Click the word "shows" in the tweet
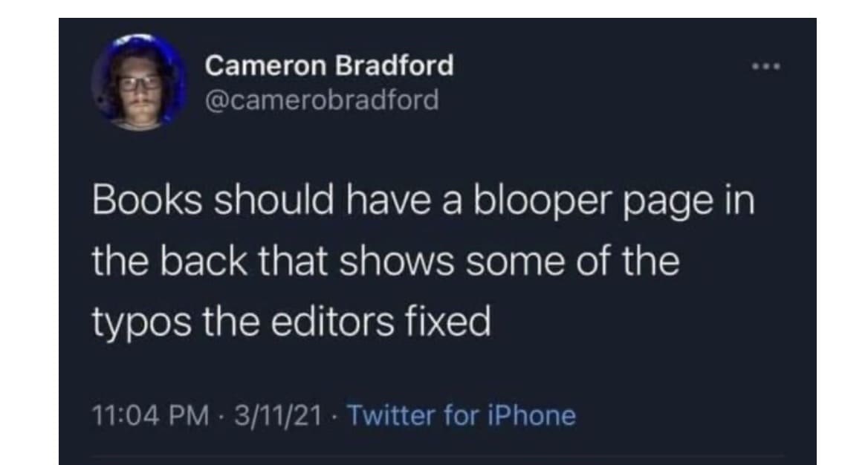The image size is (868, 465). click(396, 261)
